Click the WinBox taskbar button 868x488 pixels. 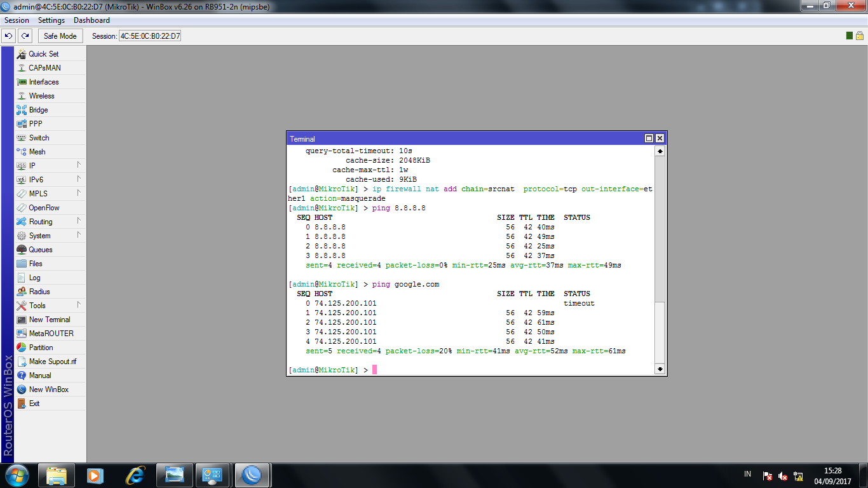(252, 475)
